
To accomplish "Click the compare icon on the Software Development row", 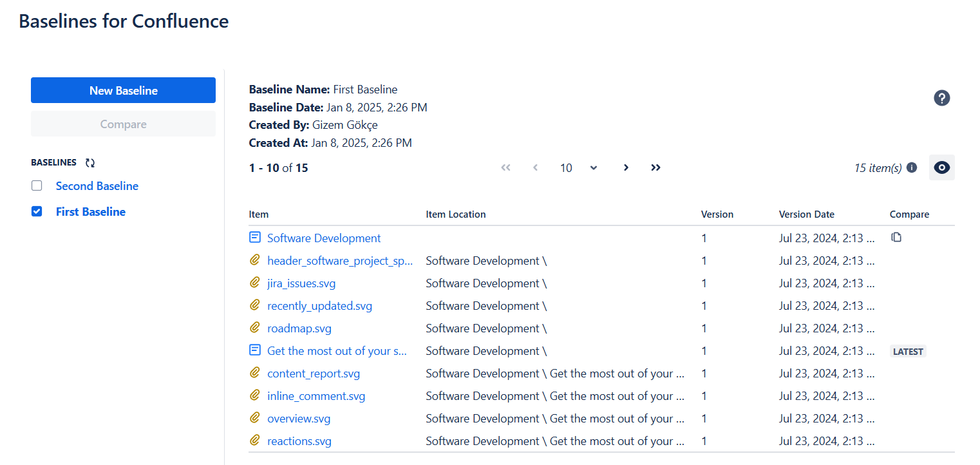I will pos(896,237).
